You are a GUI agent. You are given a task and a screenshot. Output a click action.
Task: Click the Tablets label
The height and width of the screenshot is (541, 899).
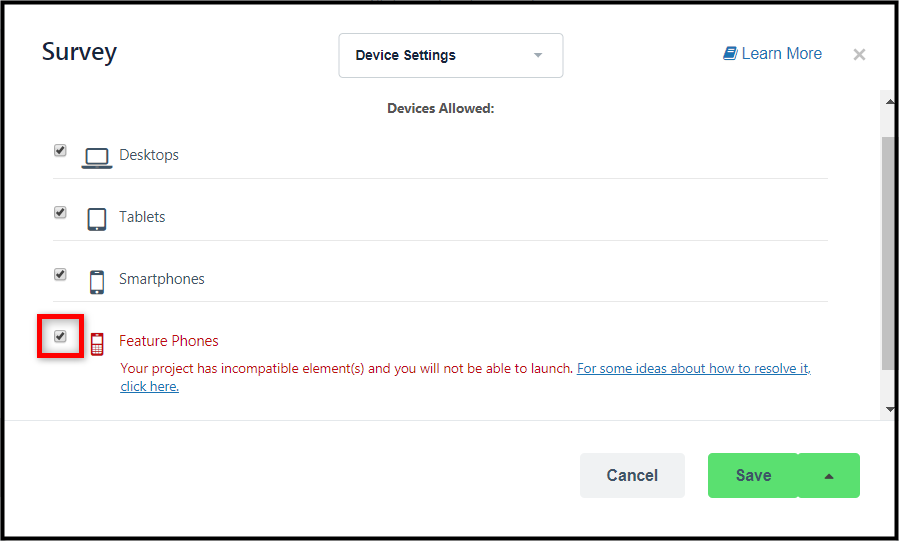[x=142, y=217]
